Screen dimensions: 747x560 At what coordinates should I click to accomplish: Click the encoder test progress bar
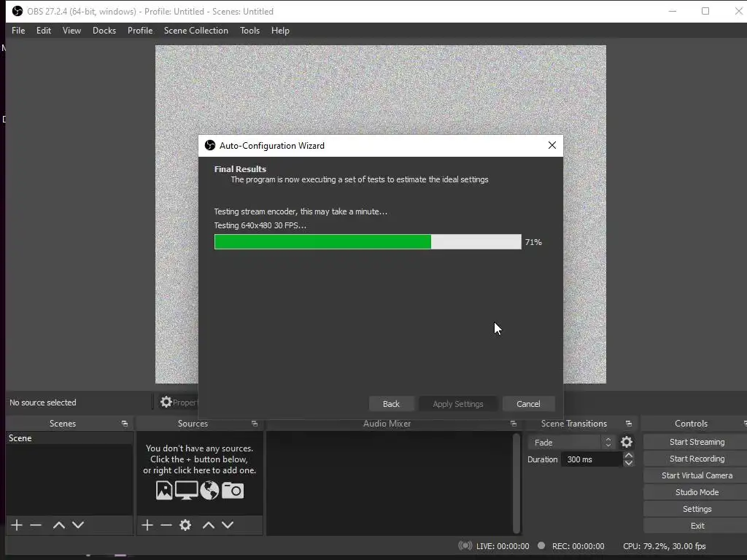pos(368,242)
